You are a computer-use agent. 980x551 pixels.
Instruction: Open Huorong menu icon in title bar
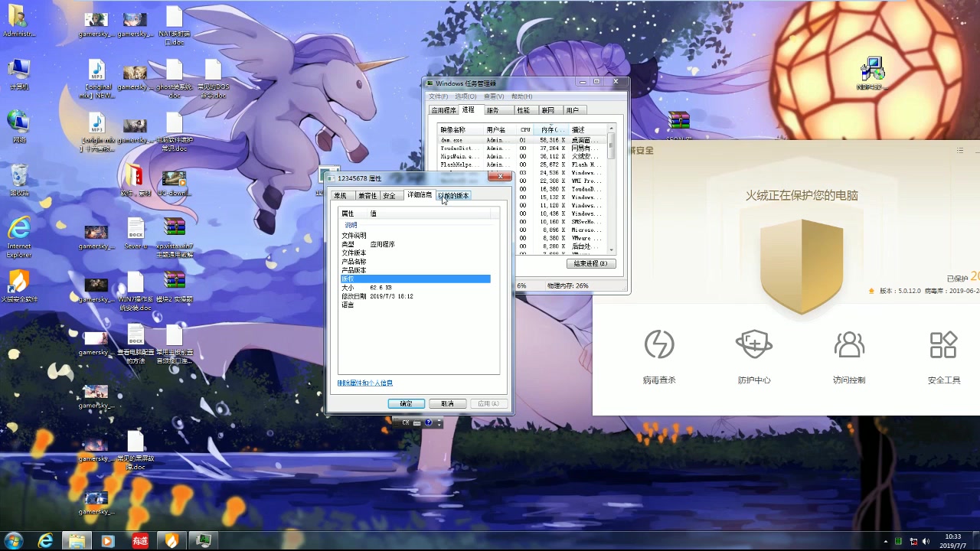(960, 151)
